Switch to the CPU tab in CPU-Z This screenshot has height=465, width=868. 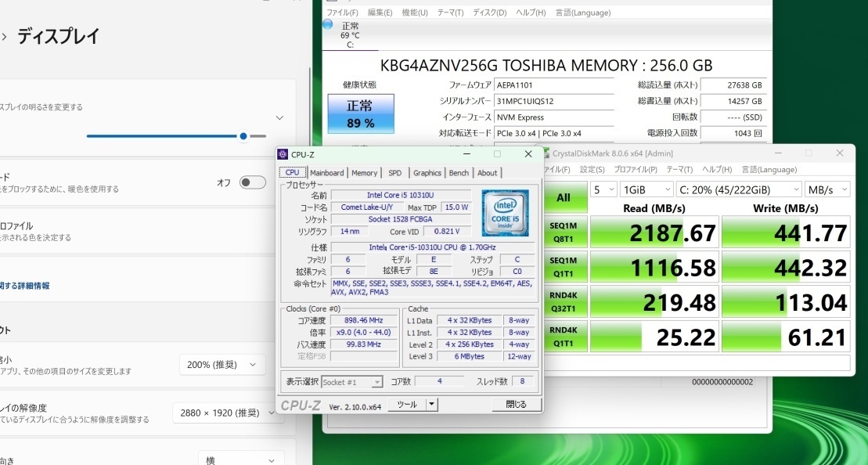(292, 172)
